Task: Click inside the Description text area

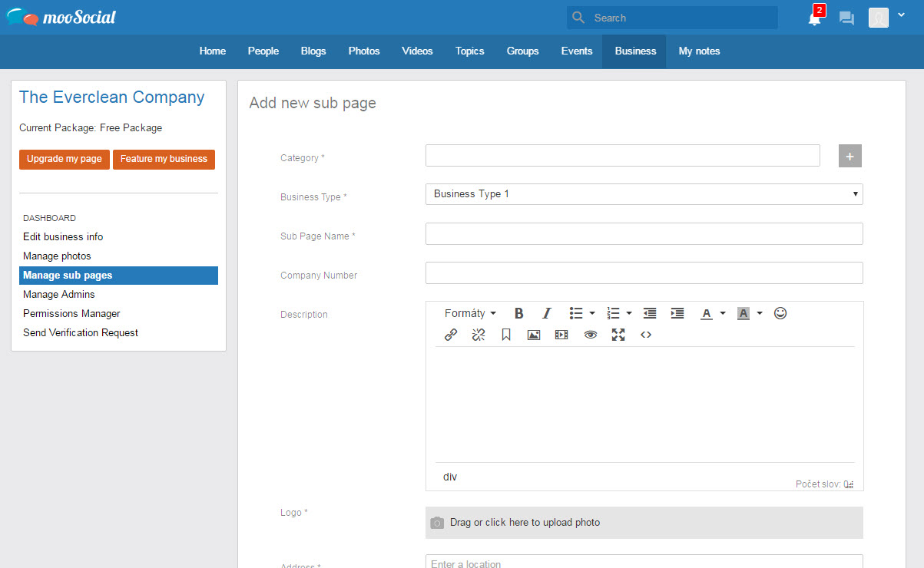Action: [x=644, y=405]
